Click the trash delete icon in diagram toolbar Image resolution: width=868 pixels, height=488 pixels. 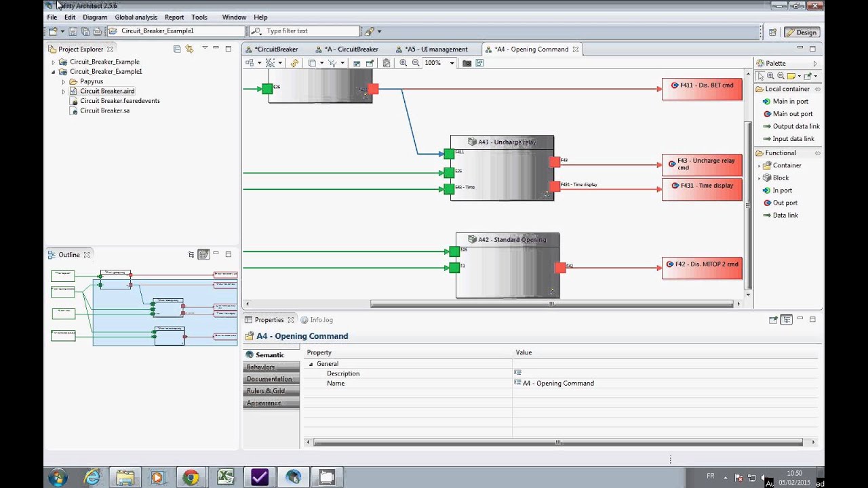coord(386,63)
